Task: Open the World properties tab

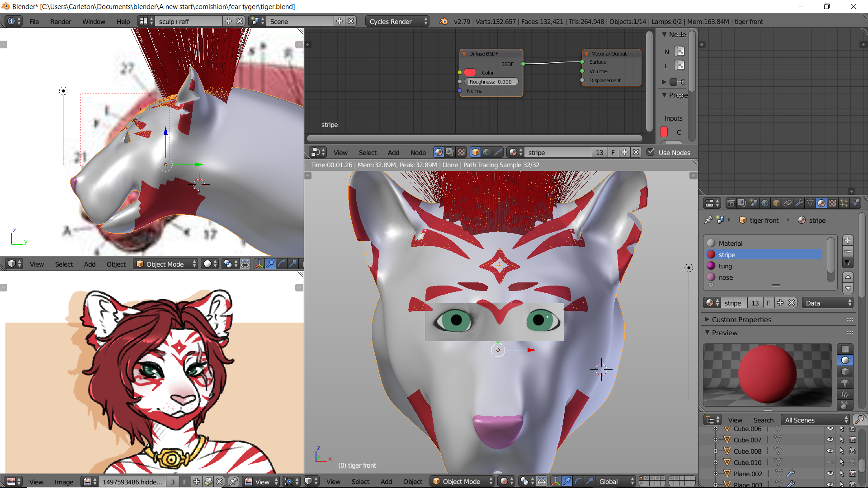Action: coord(765,203)
